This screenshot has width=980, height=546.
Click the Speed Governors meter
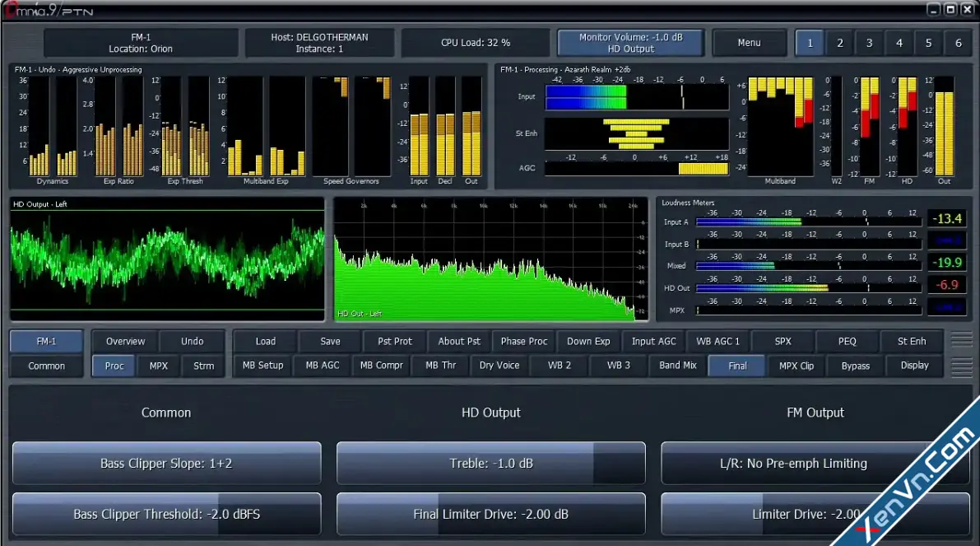(351, 126)
